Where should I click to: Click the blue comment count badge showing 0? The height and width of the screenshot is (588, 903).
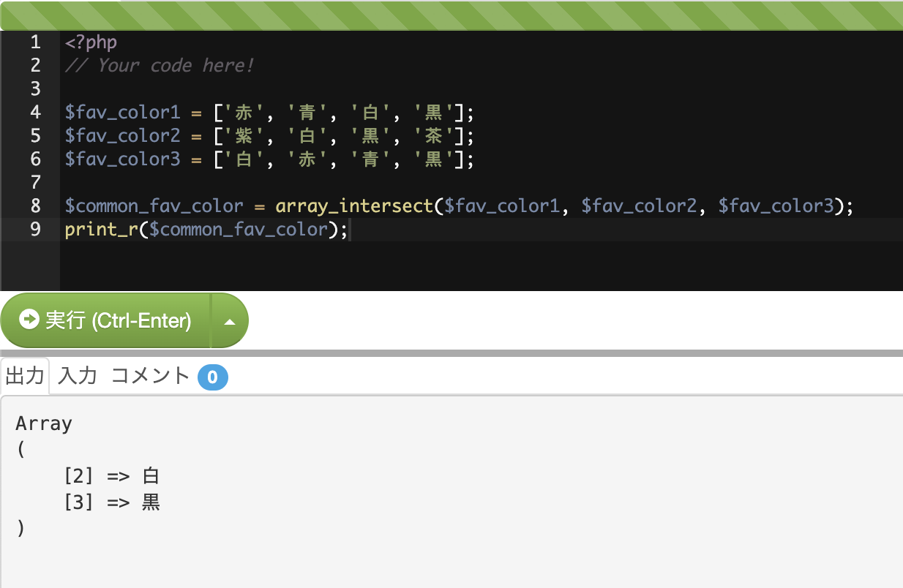(x=212, y=377)
